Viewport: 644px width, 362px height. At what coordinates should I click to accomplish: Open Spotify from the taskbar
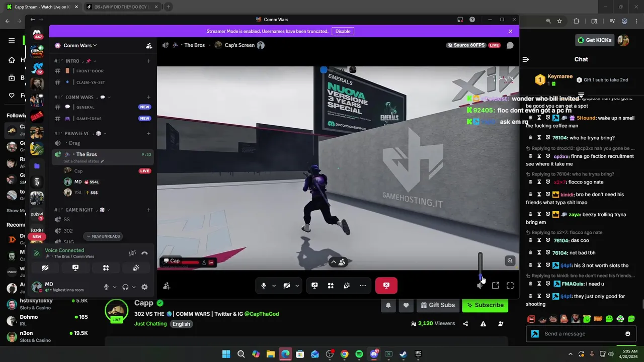click(x=359, y=354)
